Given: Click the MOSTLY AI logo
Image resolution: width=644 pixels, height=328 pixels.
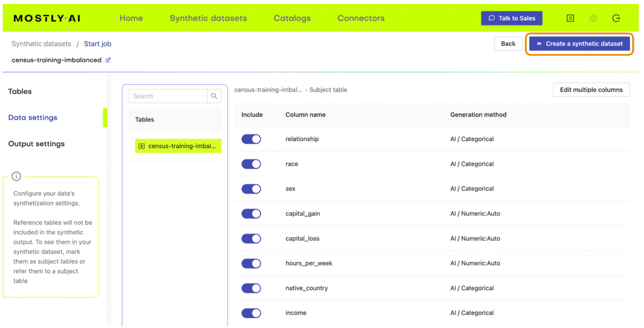Looking at the screenshot, I should (47, 18).
